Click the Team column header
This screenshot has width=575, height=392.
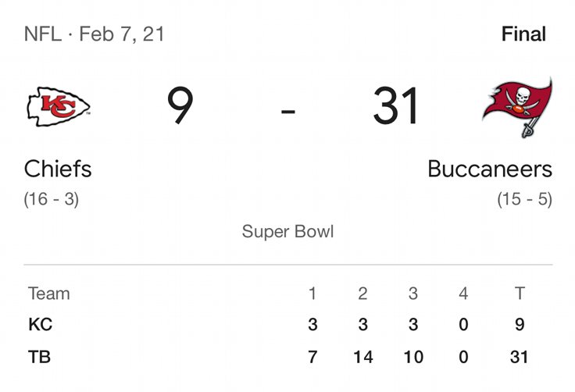pos(48,294)
